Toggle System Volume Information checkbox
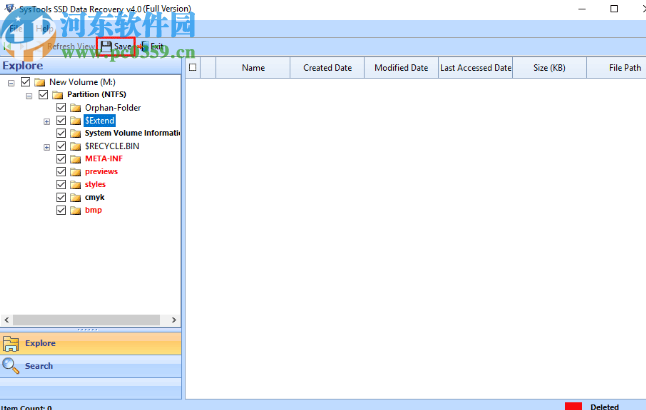Screen dimensions: 646x410 coord(61,133)
